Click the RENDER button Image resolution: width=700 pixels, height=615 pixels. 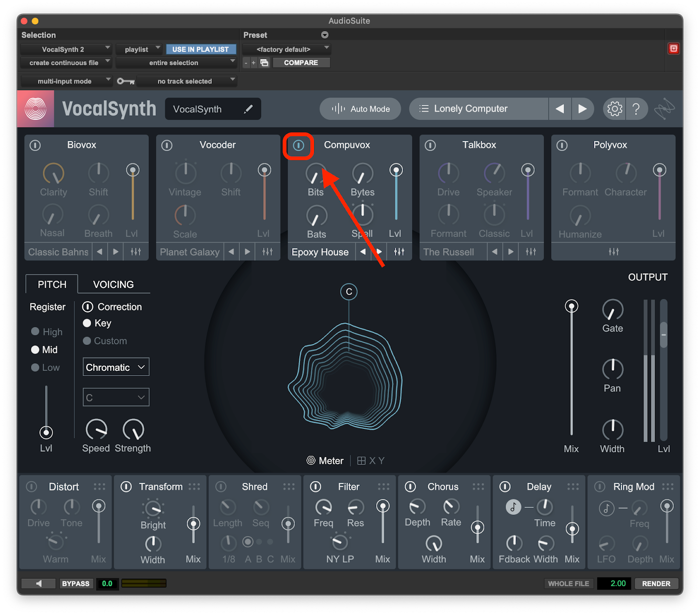click(x=656, y=583)
